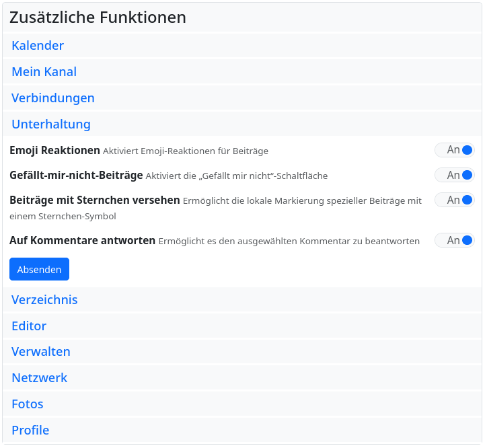
Task: Expand the Mein Kanal section
Action: tap(44, 72)
